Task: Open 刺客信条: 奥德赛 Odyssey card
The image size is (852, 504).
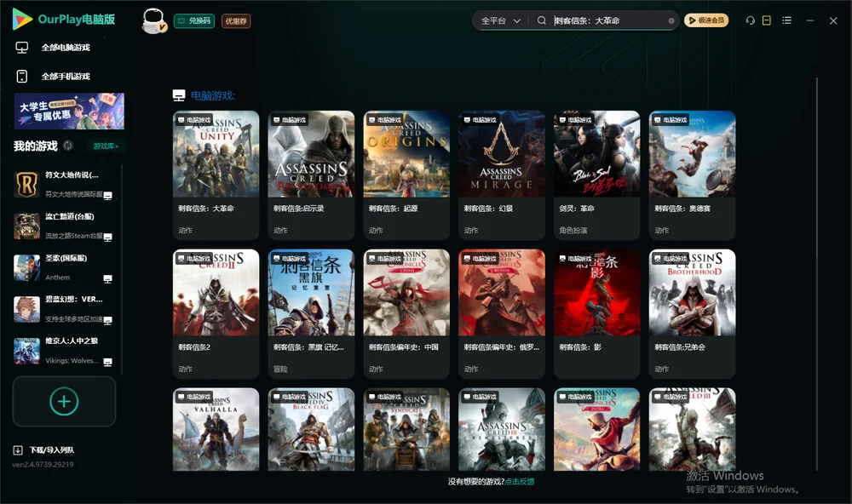Action: click(692, 175)
